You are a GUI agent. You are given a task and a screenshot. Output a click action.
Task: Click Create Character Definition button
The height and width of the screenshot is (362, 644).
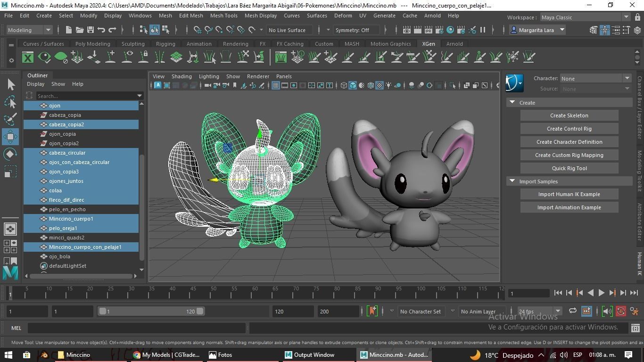point(569,142)
